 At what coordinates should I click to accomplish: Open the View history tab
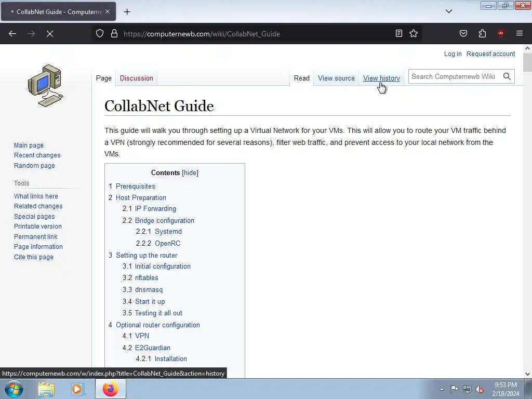point(381,78)
